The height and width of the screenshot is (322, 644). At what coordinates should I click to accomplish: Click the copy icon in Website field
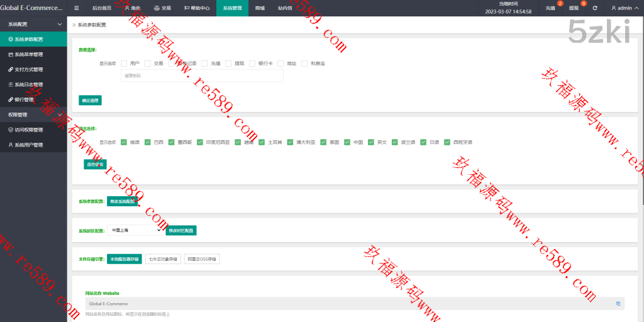point(618,303)
